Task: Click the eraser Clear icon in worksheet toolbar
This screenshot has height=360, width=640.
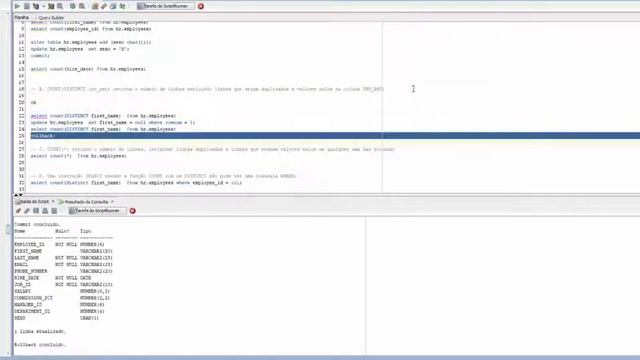Action: point(104,6)
